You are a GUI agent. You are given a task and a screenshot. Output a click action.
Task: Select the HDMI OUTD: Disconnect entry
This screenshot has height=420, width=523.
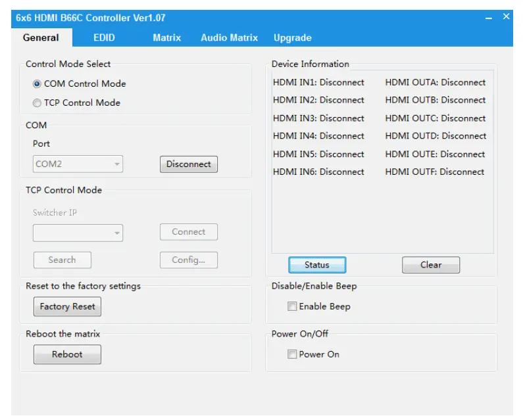[x=436, y=136]
